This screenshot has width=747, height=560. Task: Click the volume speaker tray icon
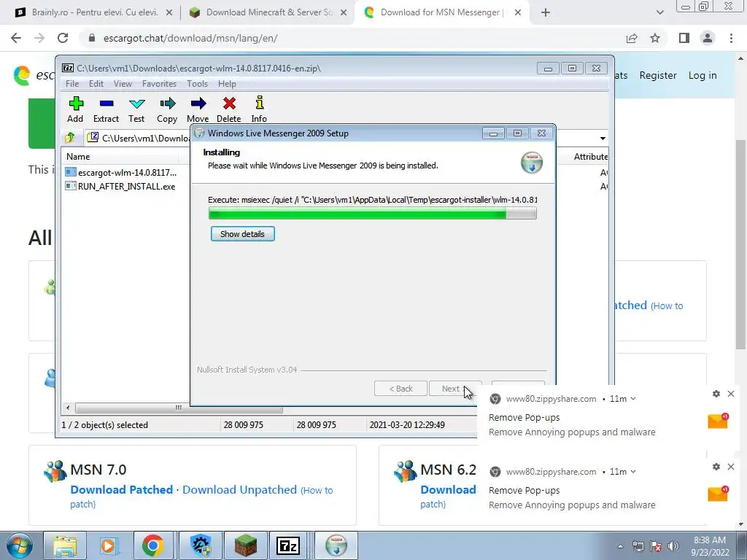click(673, 546)
